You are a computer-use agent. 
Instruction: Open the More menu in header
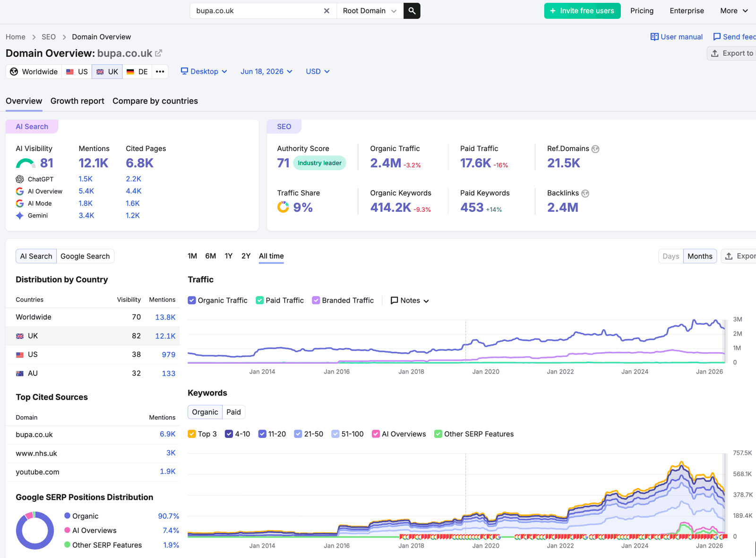pyautogui.click(x=734, y=11)
